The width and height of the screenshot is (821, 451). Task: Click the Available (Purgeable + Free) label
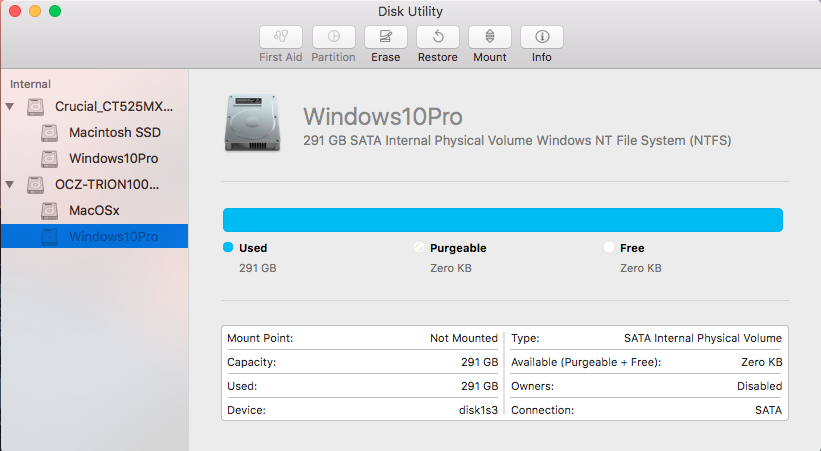point(586,362)
